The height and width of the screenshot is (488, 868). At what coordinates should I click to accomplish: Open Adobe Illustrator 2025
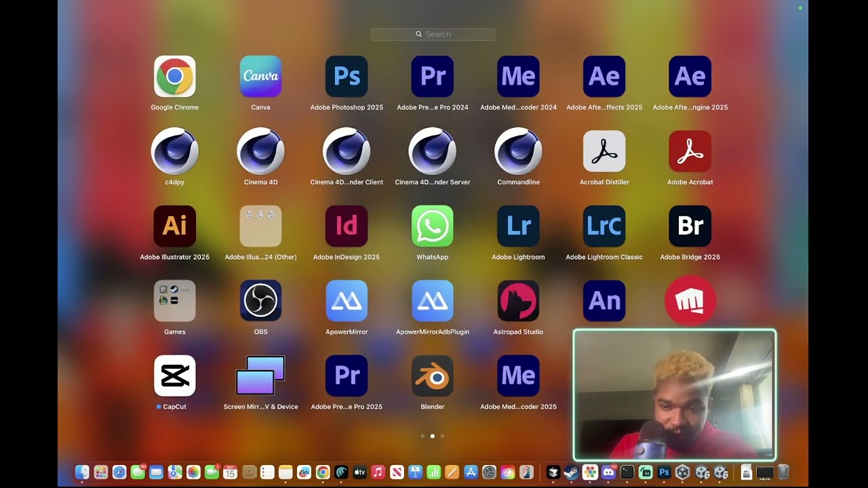tap(175, 226)
